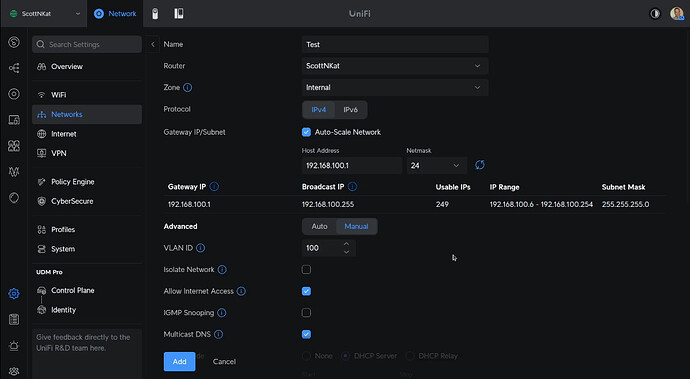Viewport: 690px width, 379px height.
Task: Enable the Isolate Network checkbox
Action: point(306,269)
